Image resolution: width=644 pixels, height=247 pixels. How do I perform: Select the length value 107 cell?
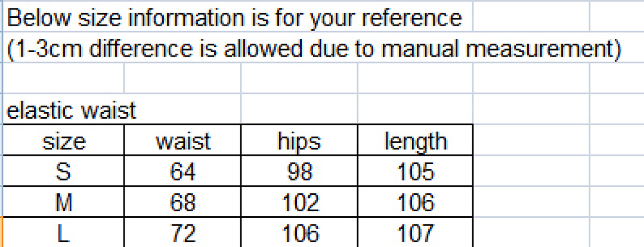(415, 232)
